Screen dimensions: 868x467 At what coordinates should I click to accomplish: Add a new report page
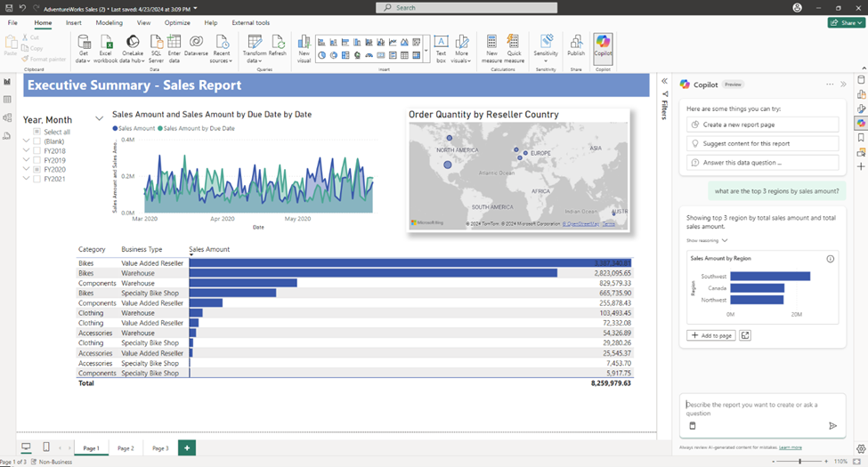187,448
